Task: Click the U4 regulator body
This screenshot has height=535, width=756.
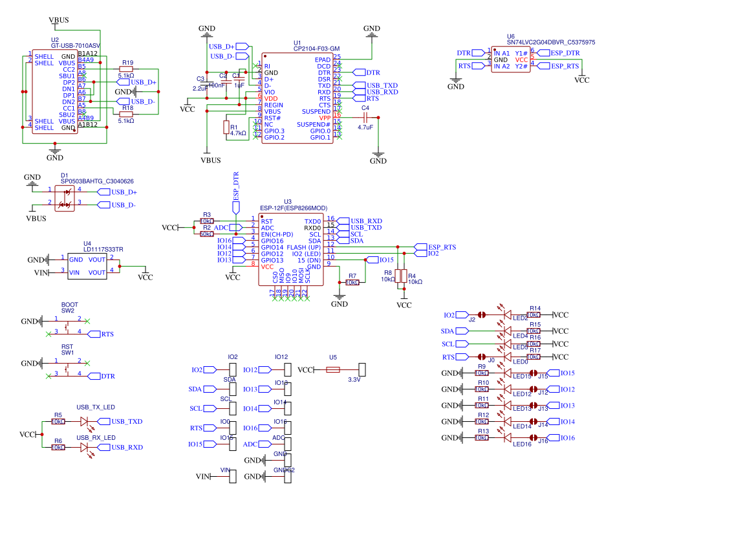Action: coord(87,266)
